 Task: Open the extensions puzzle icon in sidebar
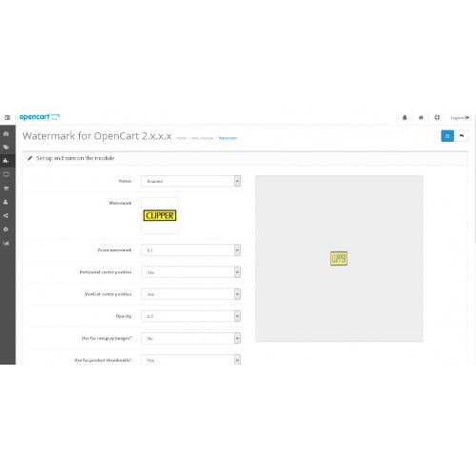[6, 161]
